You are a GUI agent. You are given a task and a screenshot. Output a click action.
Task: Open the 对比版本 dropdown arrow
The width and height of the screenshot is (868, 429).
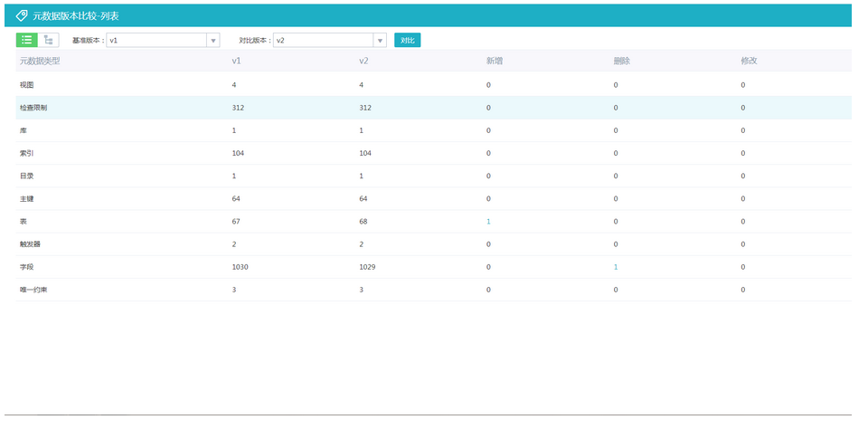tap(380, 41)
